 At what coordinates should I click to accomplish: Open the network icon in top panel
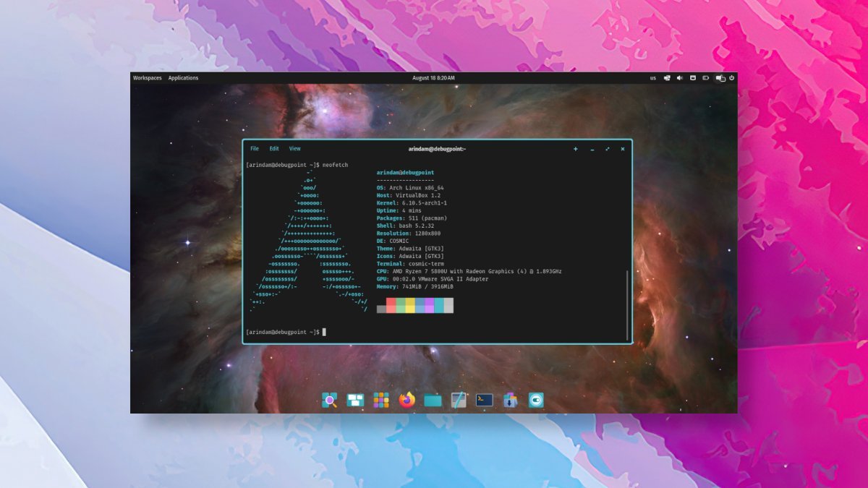pyautogui.click(x=667, y=78)
